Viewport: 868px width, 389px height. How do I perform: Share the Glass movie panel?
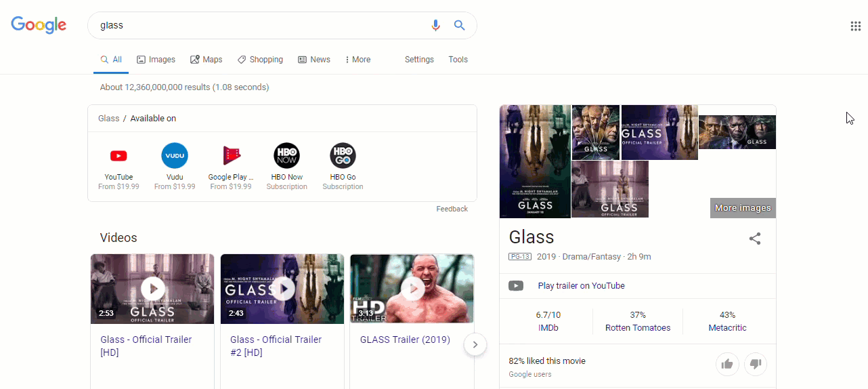tap(755, 239)
